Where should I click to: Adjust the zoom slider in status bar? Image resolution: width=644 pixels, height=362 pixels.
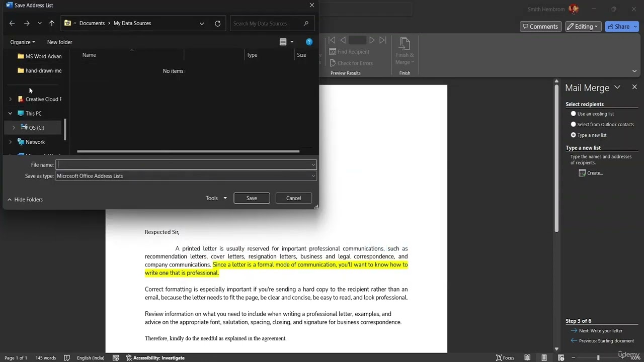tap(598, 358)
